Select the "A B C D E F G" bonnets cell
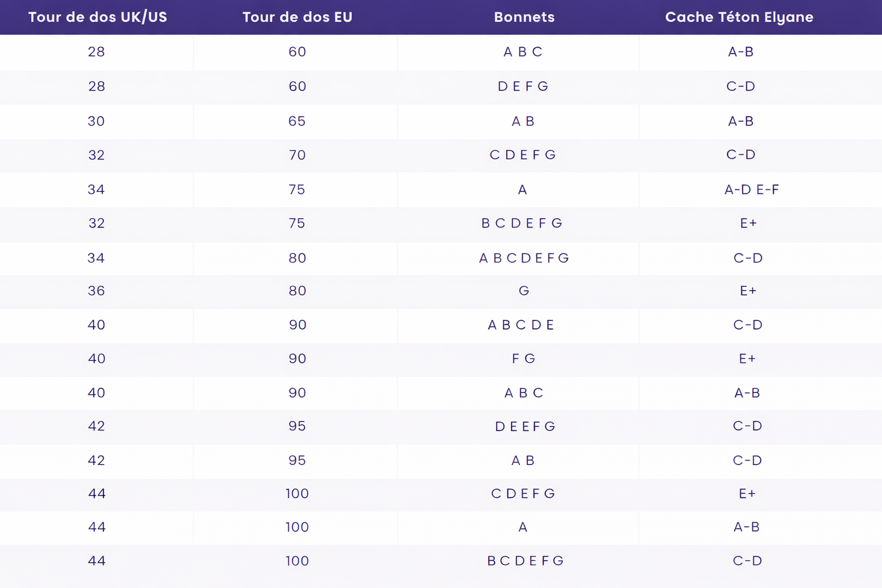Screen dimensions: 882x588 (524, 258)
